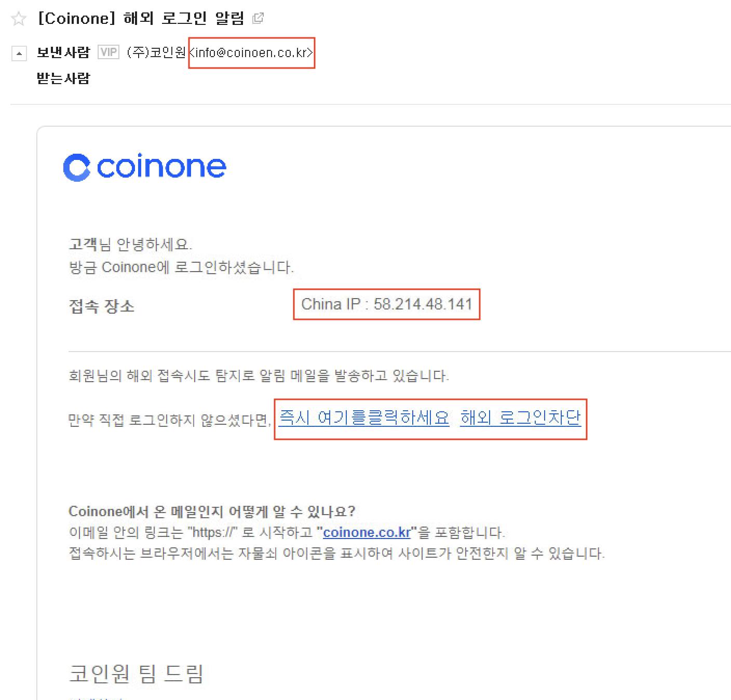Click the sender address info@coinoen.co.kr
731x700 pixels.
(x=252, y=52)
